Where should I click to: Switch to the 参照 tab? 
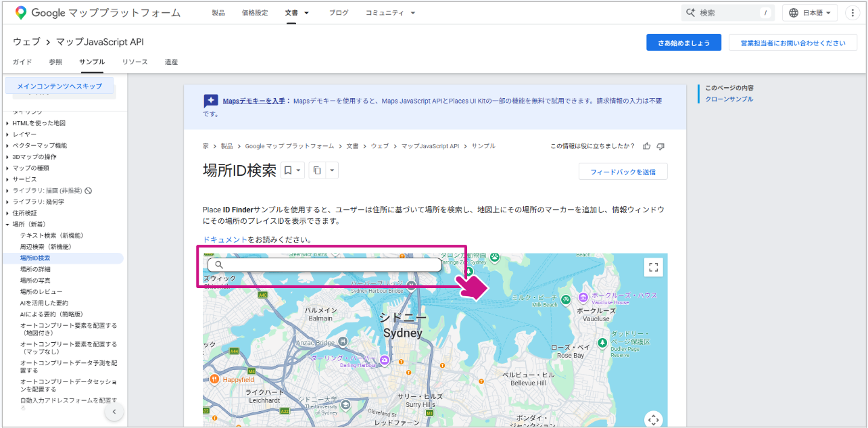click(55, 62)
